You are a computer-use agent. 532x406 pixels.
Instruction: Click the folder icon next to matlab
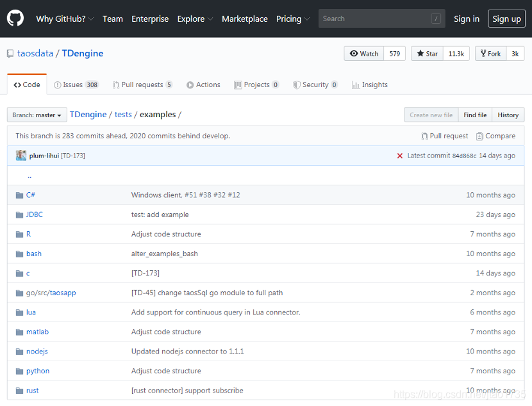coord(19,332)
